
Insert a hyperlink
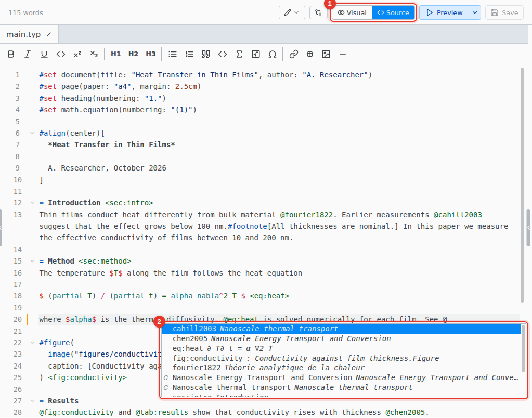(293, 54)
